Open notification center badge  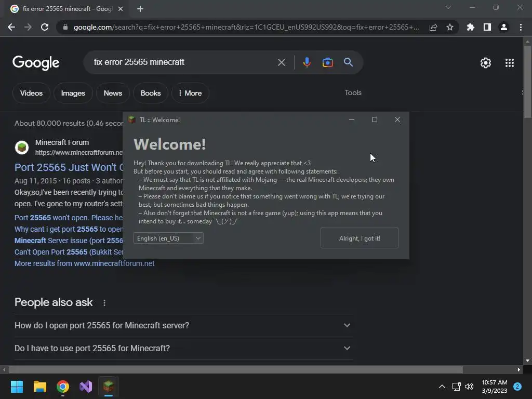click(517, 387)
